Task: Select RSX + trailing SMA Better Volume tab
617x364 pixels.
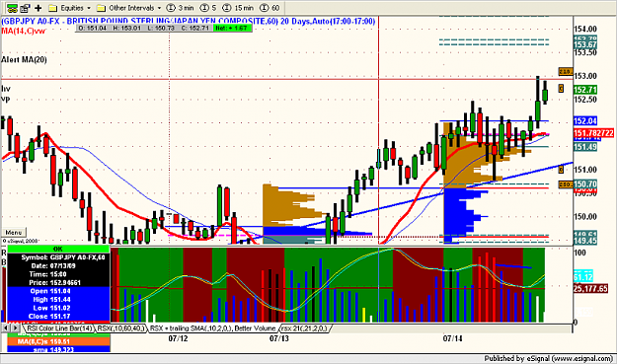Action: [x=213, y=328]
